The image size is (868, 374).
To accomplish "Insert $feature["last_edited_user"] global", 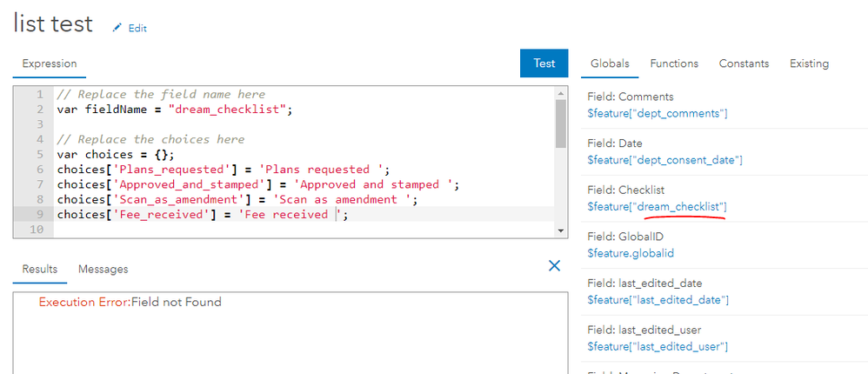I will click(658, 346).
